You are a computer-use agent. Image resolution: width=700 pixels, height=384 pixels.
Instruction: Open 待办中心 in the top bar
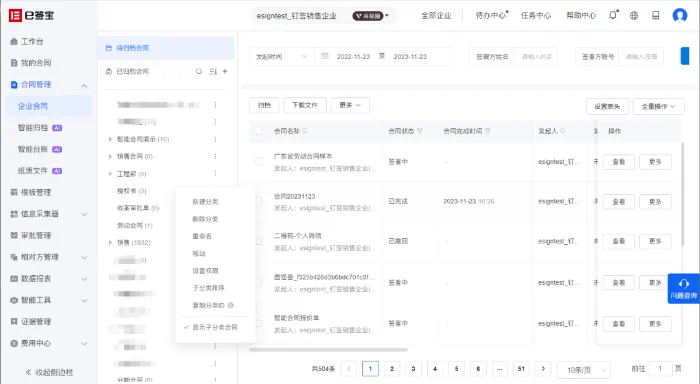coord(491,16)
